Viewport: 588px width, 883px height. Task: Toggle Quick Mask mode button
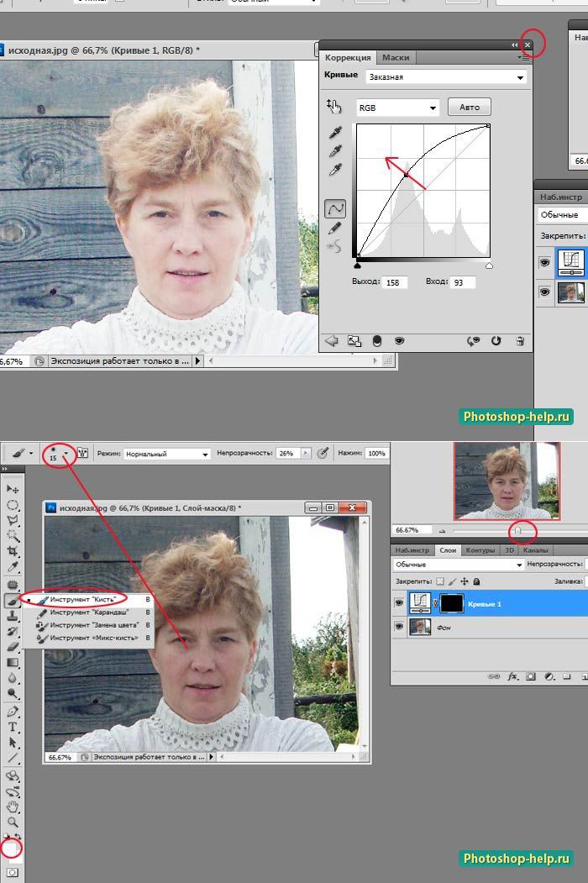point(13,873)
